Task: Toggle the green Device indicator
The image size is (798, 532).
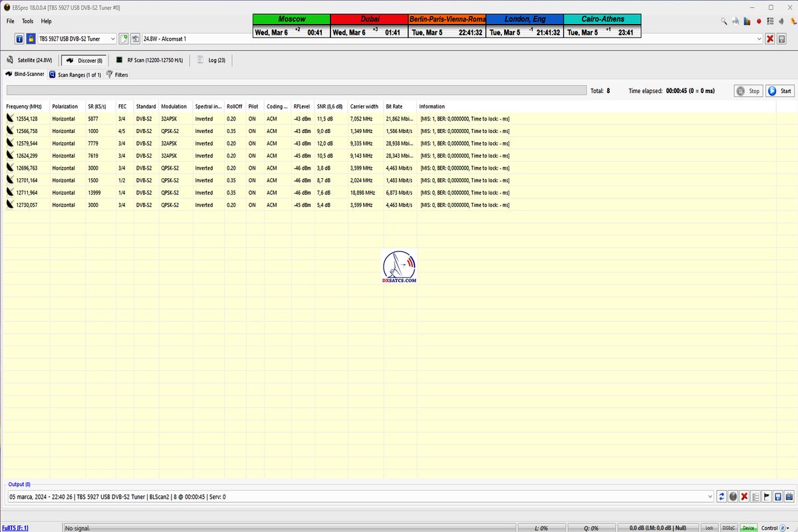Action: click(x=749, y=527)
